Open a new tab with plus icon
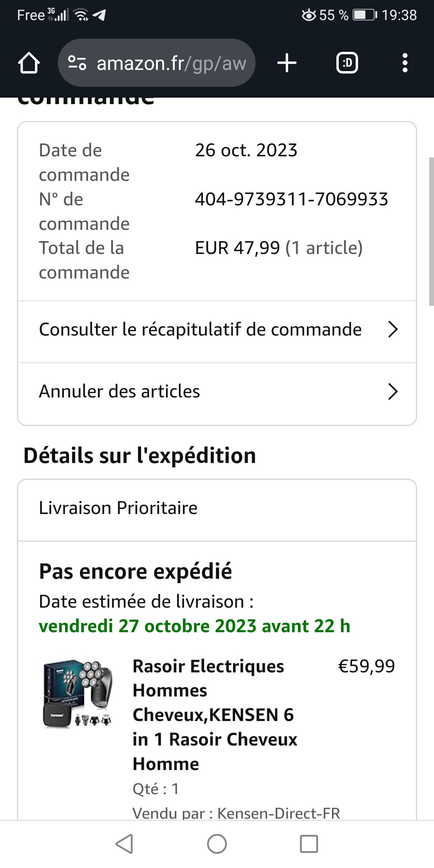The image size is (434, 868). tap(287, 63)
